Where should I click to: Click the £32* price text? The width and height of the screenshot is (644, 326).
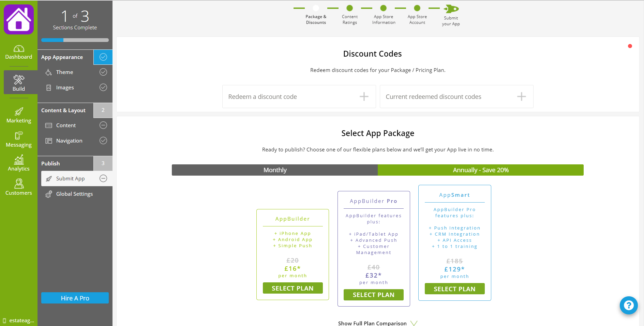tap(373, 275)
